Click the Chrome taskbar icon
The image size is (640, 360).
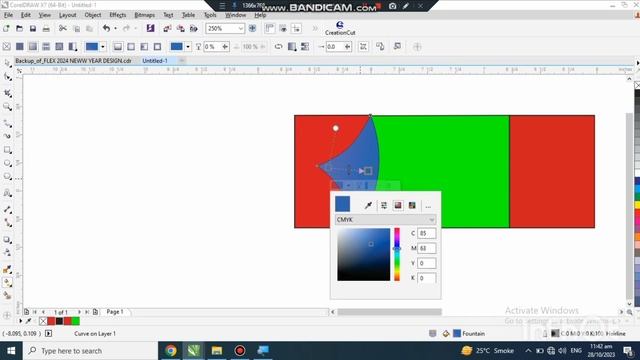[171, 351]
